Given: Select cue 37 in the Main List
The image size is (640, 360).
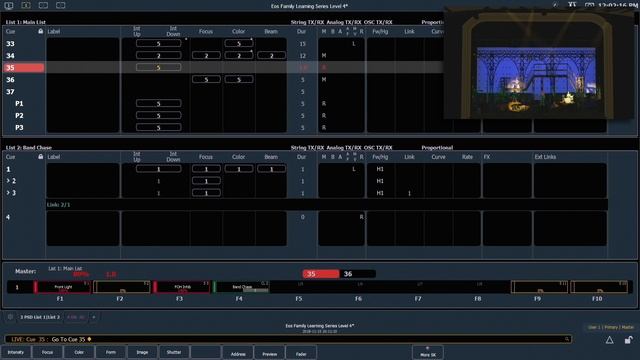Looking at the screenshot, I should (11, 92).
